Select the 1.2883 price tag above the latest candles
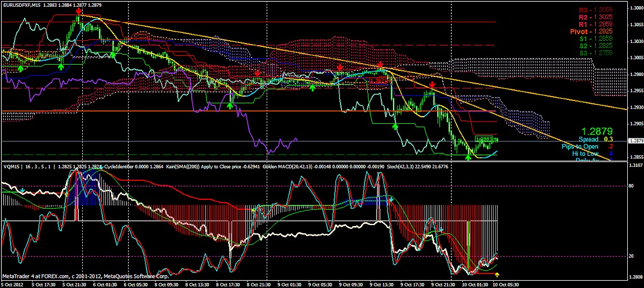 coord(484,138)
